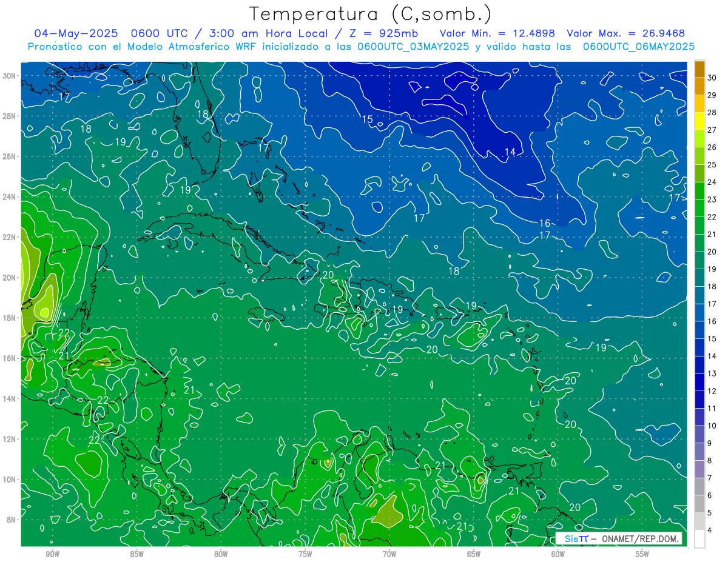Image resolution: width=728 pixels, height=562 pixels.
Task: Click the '26N' latitude axis label
Action: tap(10, 156)
